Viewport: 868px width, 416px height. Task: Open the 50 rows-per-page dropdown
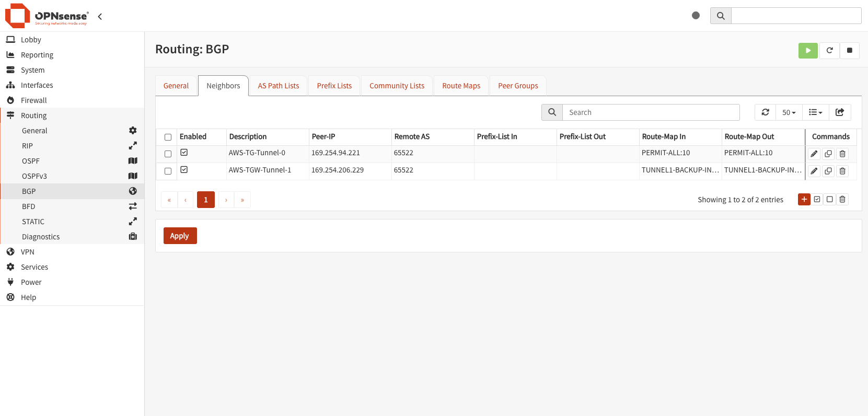pos(789,112)
